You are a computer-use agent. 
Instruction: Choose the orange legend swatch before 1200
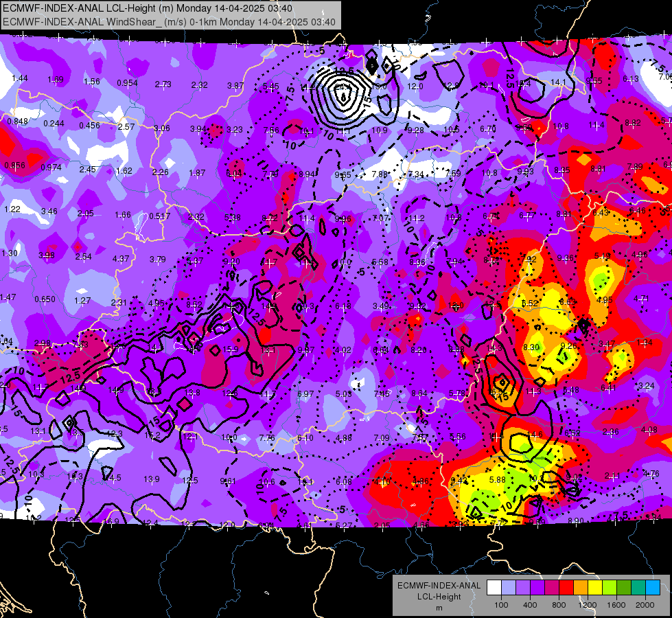pos(581,588)
